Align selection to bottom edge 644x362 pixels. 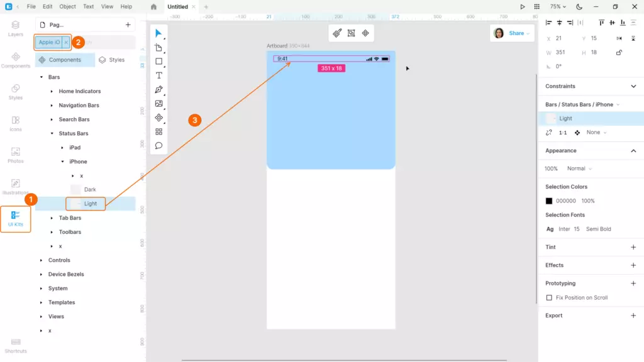(623, 23)
